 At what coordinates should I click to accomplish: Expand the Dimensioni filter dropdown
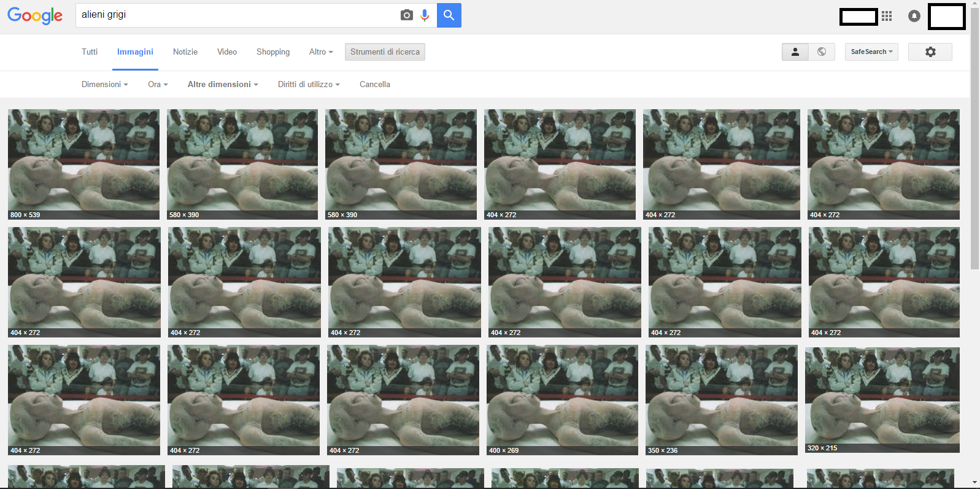[104, 85]
